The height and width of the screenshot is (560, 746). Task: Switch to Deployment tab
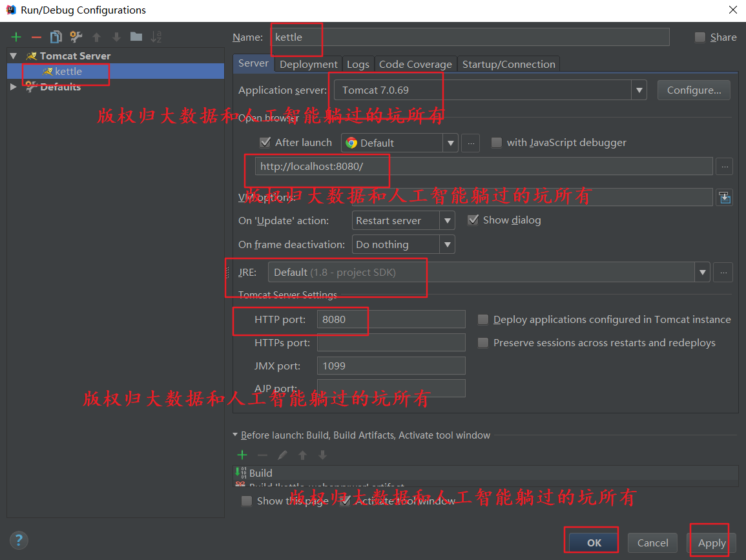point(308,64)
